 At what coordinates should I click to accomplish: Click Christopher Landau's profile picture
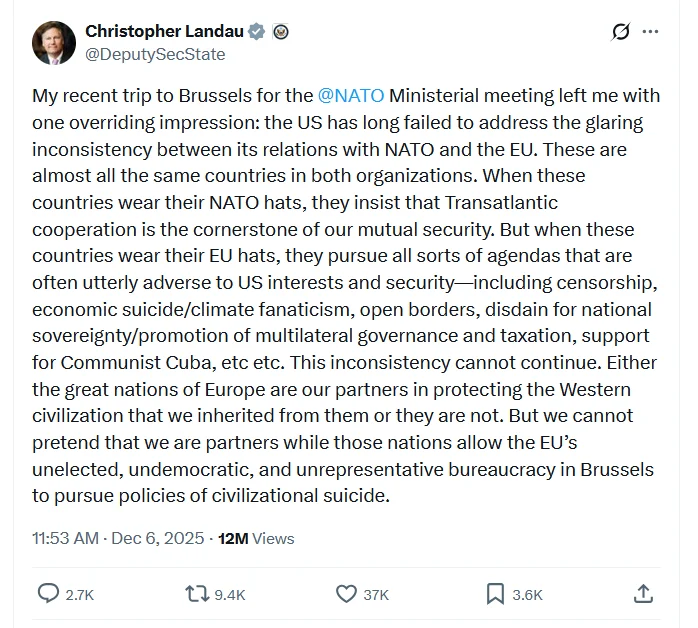click(53, 42)
